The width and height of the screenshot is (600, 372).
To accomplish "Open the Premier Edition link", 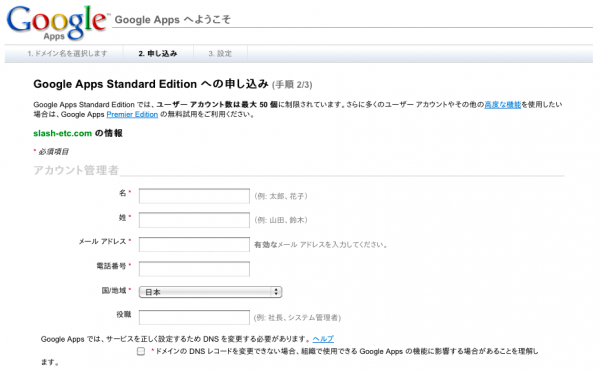I will coord(132,114).
